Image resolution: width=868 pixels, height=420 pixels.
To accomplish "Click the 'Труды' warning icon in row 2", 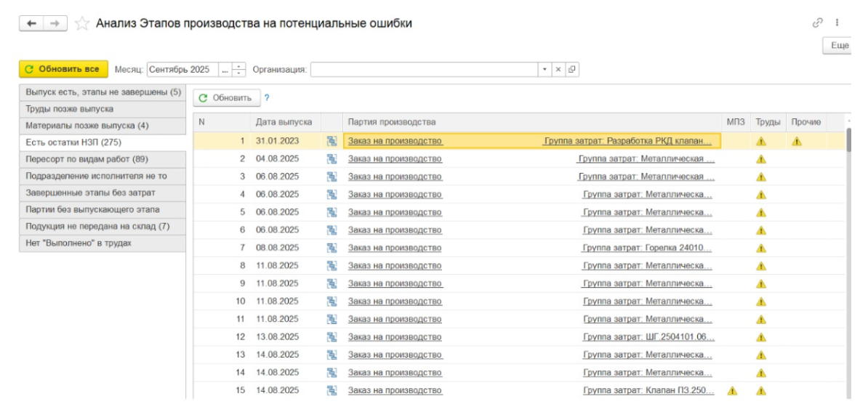I will 761,159.
